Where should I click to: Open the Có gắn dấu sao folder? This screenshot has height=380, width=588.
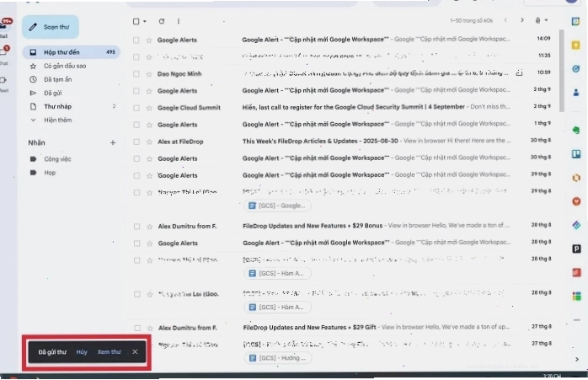click(x=65, y=66)
